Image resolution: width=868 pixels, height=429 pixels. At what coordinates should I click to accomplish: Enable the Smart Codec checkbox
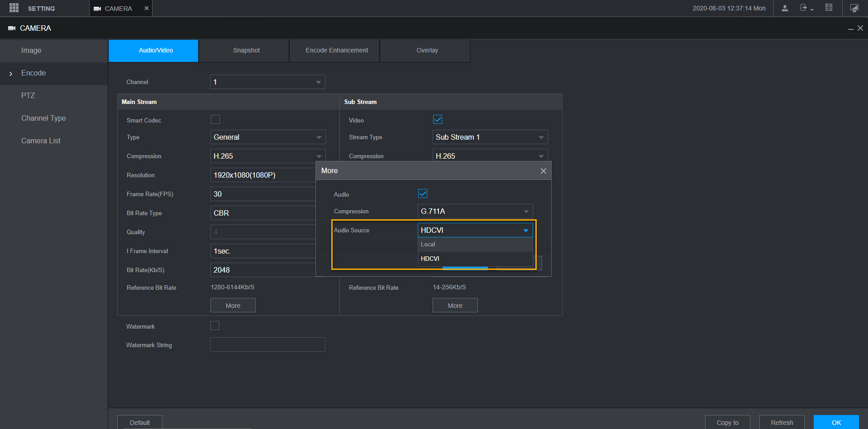(x=215, y=120)
